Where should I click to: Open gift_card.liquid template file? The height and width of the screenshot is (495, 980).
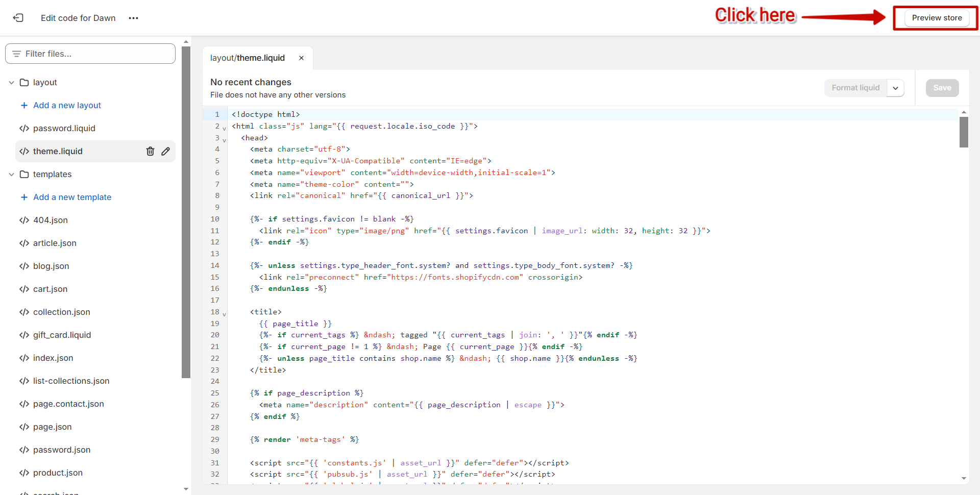[x=62, y=335]
